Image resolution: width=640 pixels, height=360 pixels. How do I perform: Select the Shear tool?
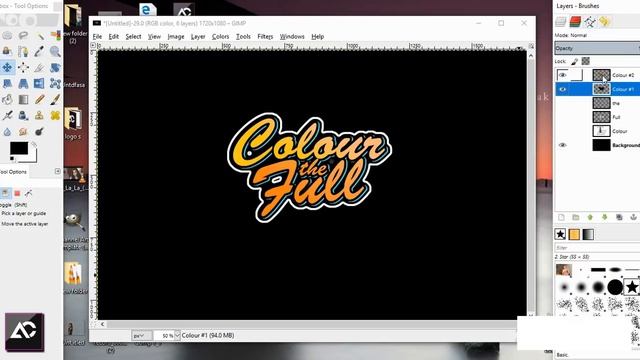[x=7, y=83]
